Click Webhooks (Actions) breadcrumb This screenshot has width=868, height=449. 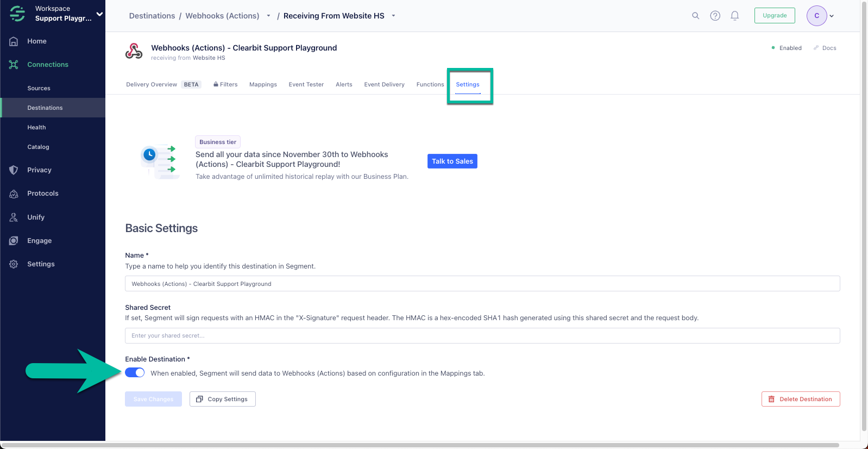[222, 16]
